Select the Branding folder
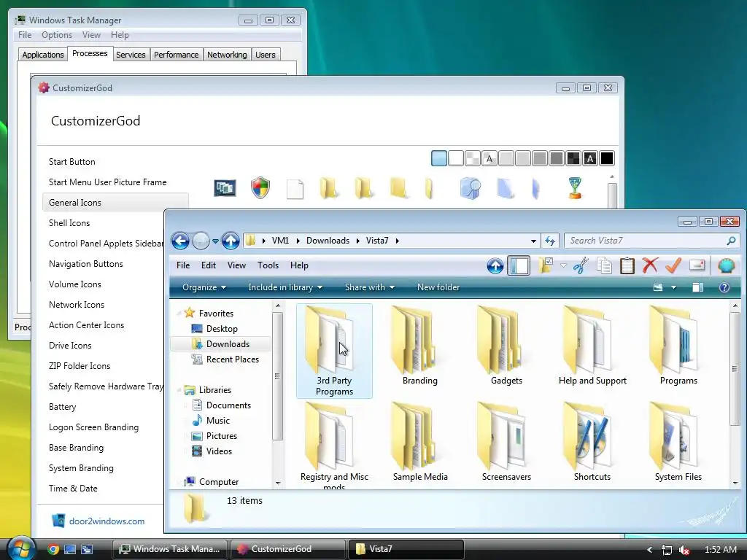 pos(419,346)
